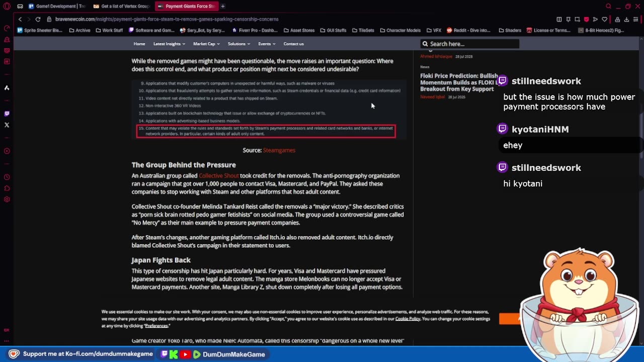
Task: Open Extensions cube icon in sidebar
Action: click(7, 189)
